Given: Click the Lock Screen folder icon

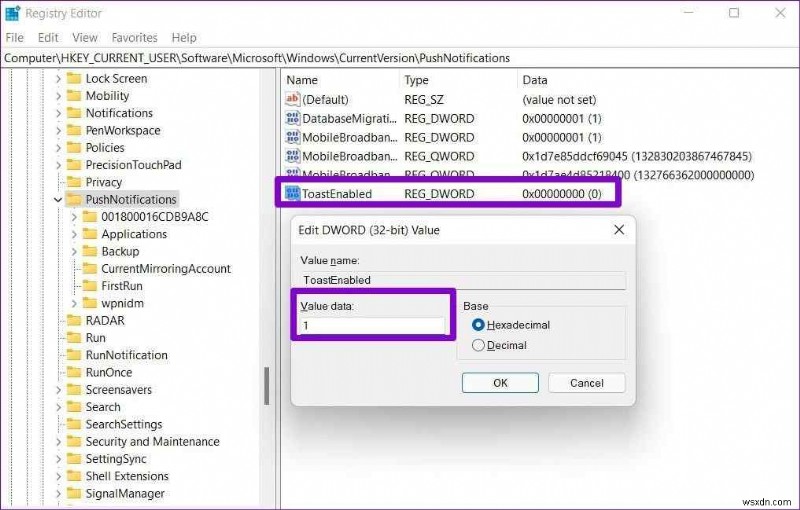Looking at the screenshot, I should [74, 79].
